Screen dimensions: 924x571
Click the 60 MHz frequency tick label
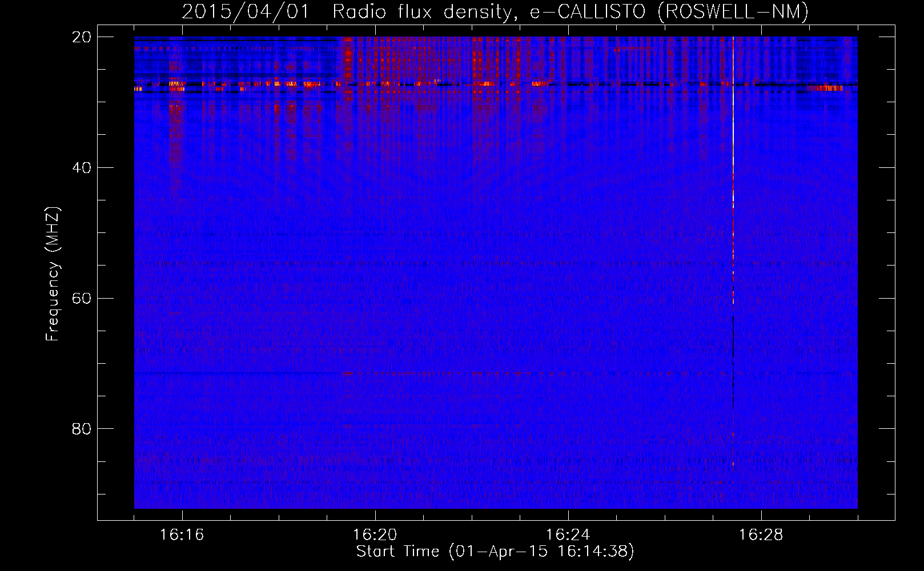tap(81, 299)
